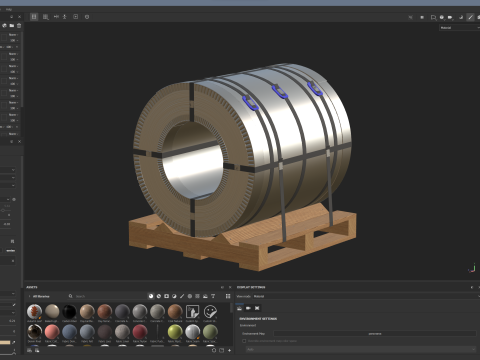The width and height of the screenshot is (480, 360).
Task: Select smiley sticker smart material thumbnail
Action: (x=210, y=312)
